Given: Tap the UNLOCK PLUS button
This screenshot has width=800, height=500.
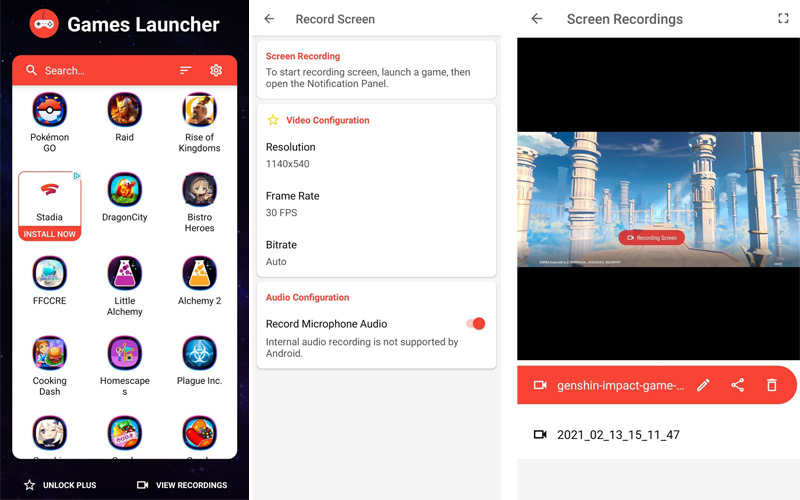Looking at the screenshot, I should pos(60,485).
